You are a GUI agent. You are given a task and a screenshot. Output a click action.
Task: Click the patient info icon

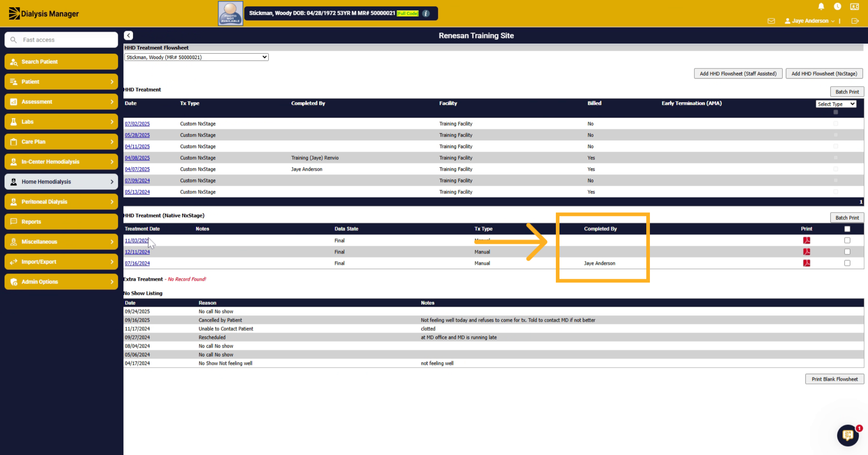(x=426, y=13)
